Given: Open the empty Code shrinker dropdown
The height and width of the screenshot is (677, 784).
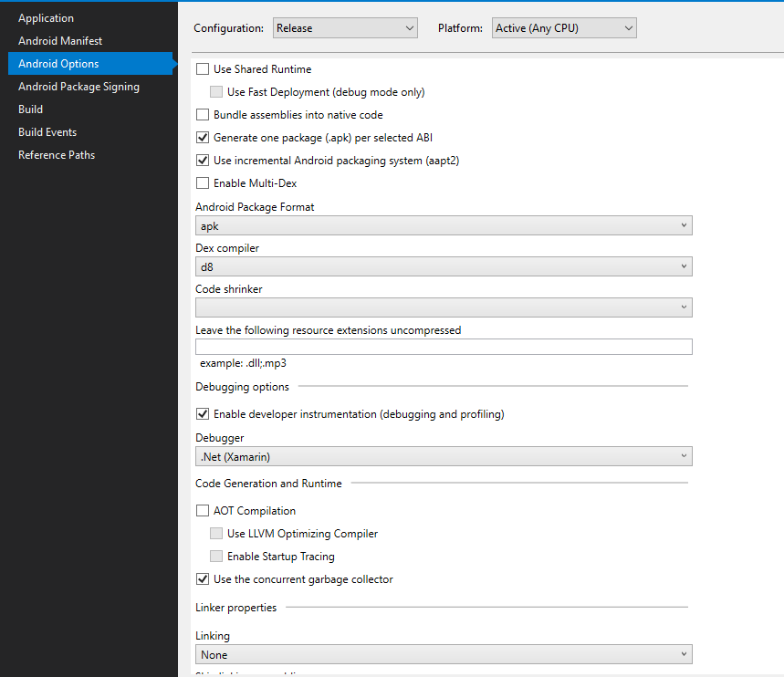Looking at the screenshot, I should coord(444,307).
